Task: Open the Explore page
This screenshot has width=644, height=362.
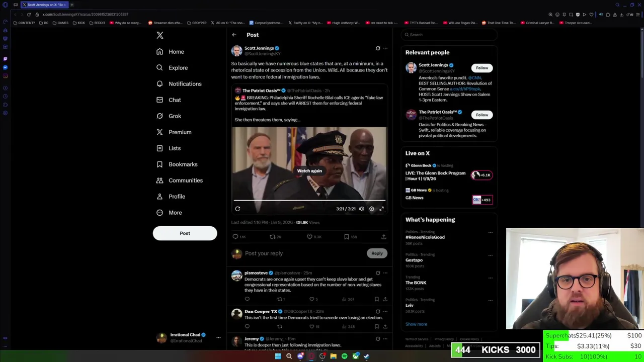Action: (x=172, y=68)
